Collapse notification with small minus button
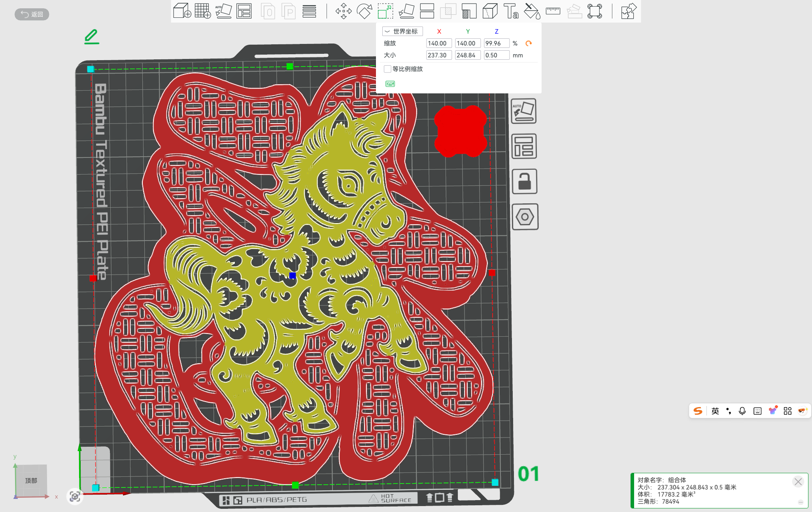 (801, 502)
